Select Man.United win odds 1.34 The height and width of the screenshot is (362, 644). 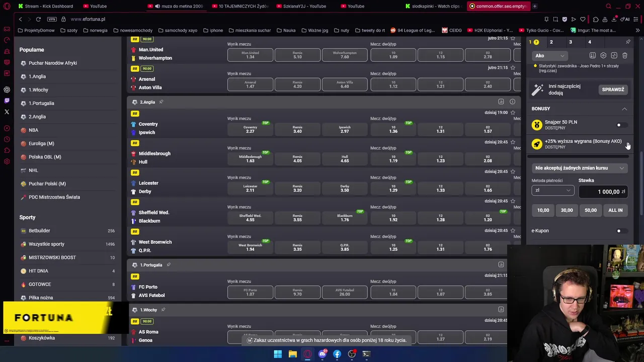click(250, 55)
